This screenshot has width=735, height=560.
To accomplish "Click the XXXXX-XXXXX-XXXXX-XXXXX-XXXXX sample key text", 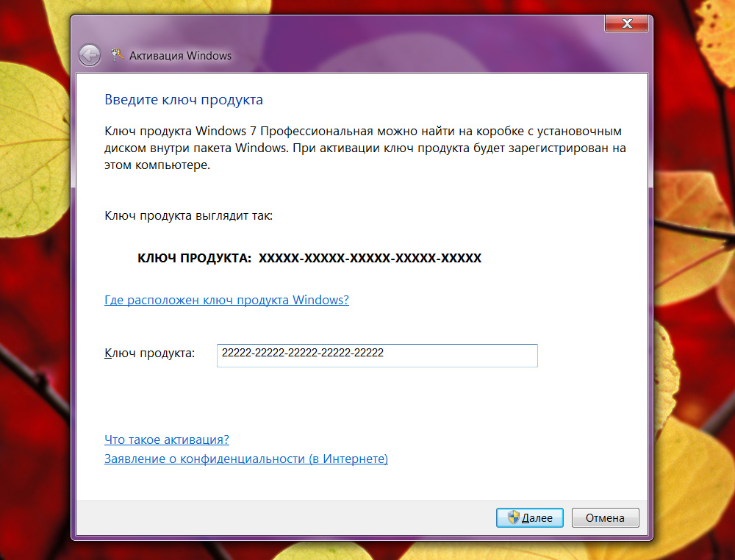I will [x=370, y=258].
